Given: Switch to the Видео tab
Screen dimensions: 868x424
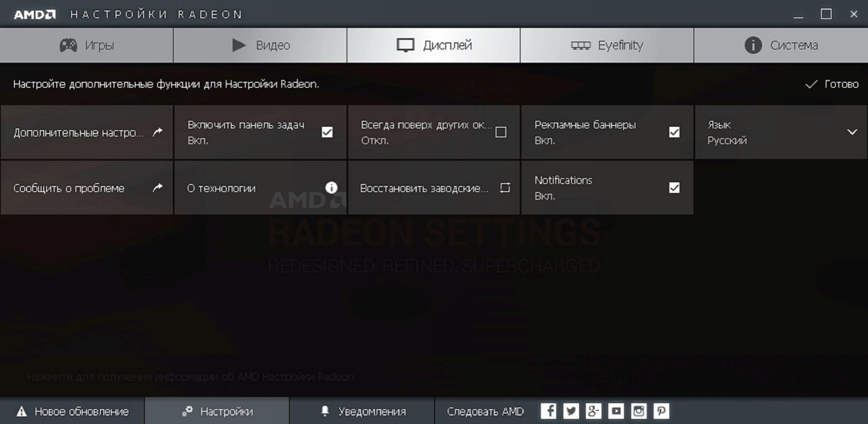Looking at the screenshot, I should pyautogui.click(x=260, y=45).
